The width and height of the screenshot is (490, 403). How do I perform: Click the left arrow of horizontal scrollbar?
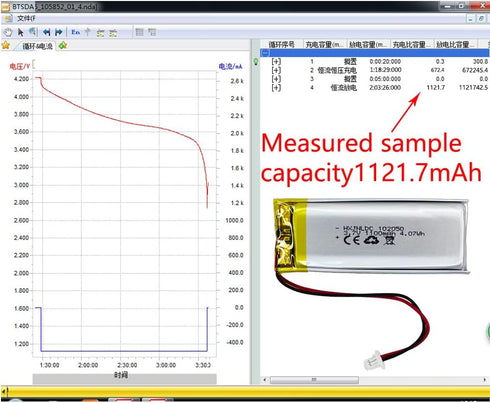265,380
